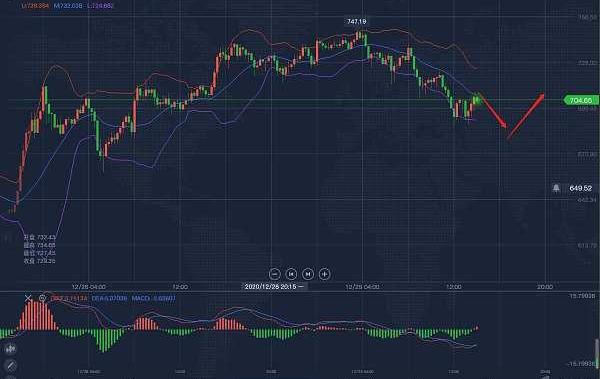Click the 12/29 04:00 time axis label

tap(362, 287)
